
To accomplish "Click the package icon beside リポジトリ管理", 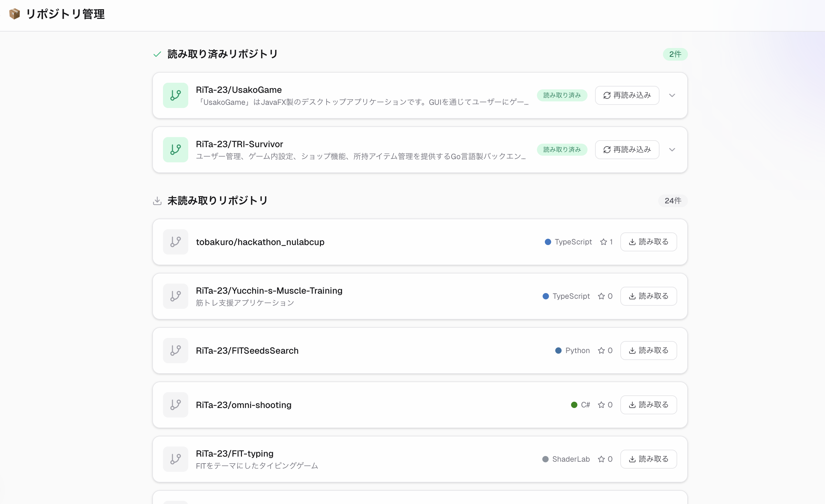I will [x=15, y=14].
